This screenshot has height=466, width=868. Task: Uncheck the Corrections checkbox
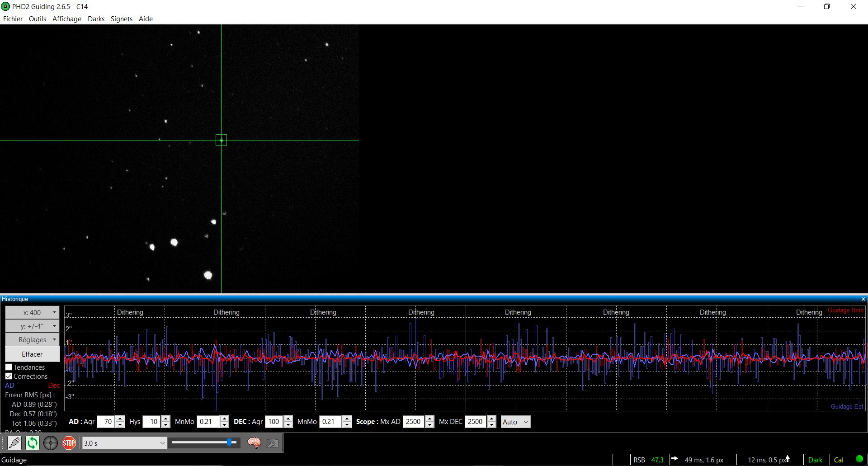click(9, 376)
